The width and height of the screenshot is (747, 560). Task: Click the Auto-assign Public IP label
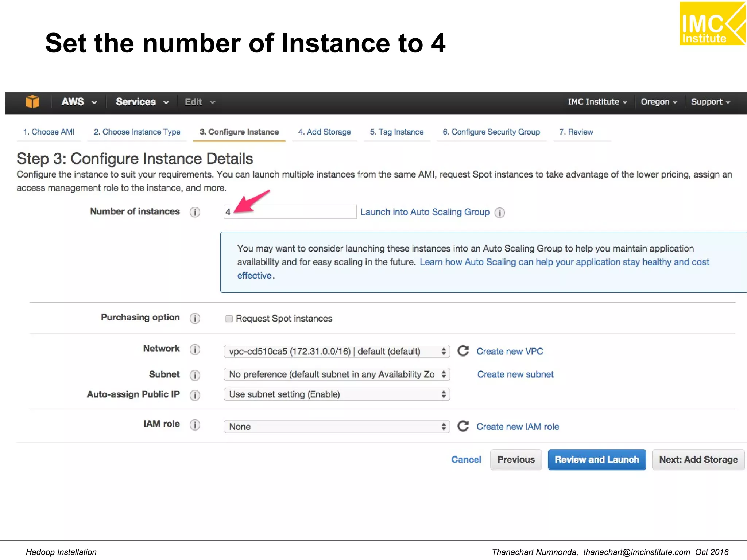[x=133, y=394]
